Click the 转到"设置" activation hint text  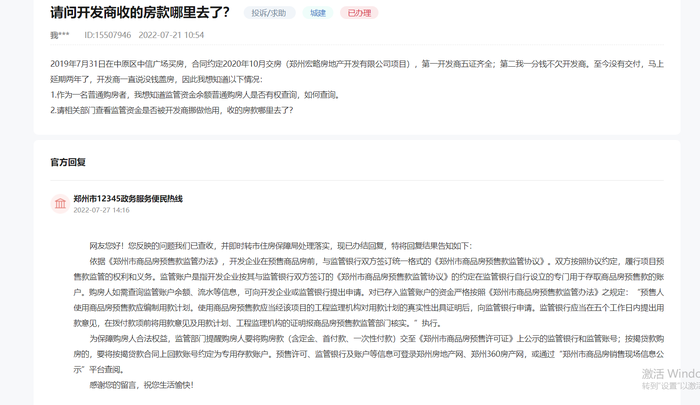[x=671, y=386]
